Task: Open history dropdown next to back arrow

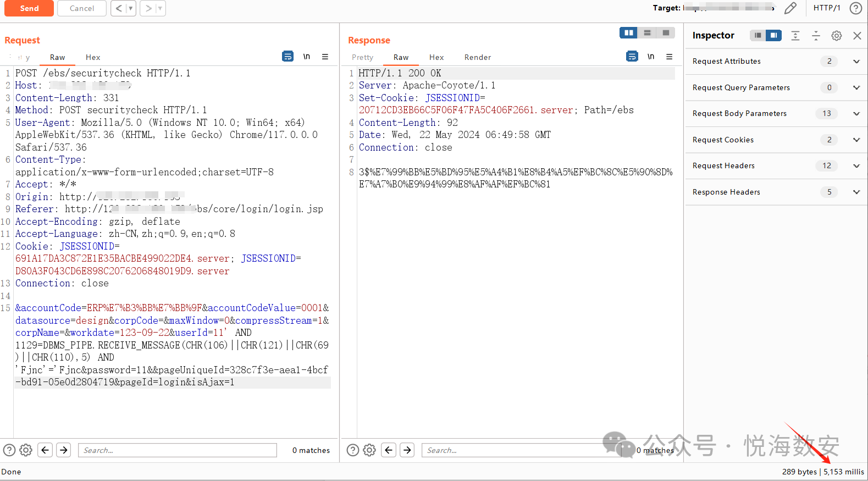Action: coord(131,8)
